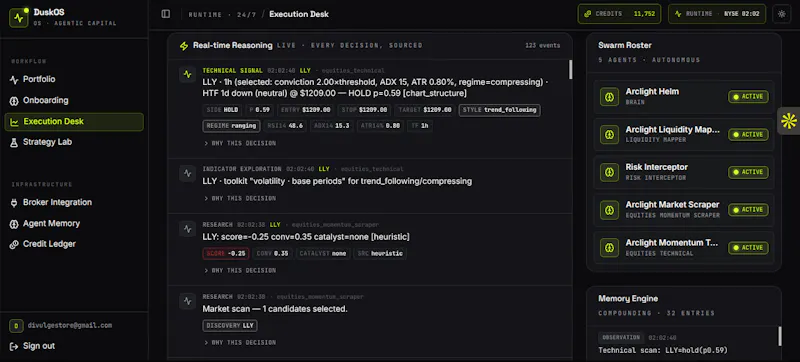The height and width of the screenshot is (362, 800).
Task: Go to Onboarding page
Action: [x=74, y=100]
